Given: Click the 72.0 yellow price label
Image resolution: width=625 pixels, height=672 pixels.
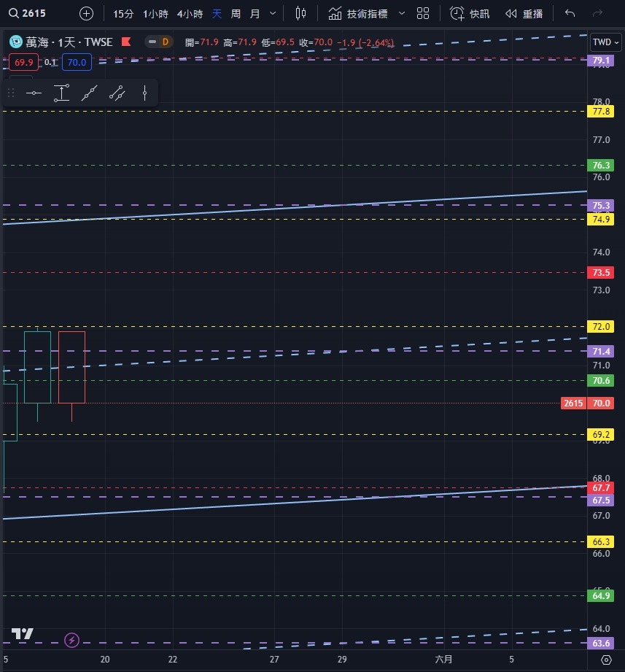Looking at the screenshot, I should pos(601,327).
